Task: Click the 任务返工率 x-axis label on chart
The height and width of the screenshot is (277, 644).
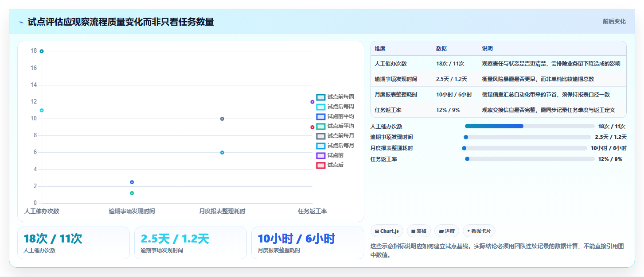Action: click(312, 212)
